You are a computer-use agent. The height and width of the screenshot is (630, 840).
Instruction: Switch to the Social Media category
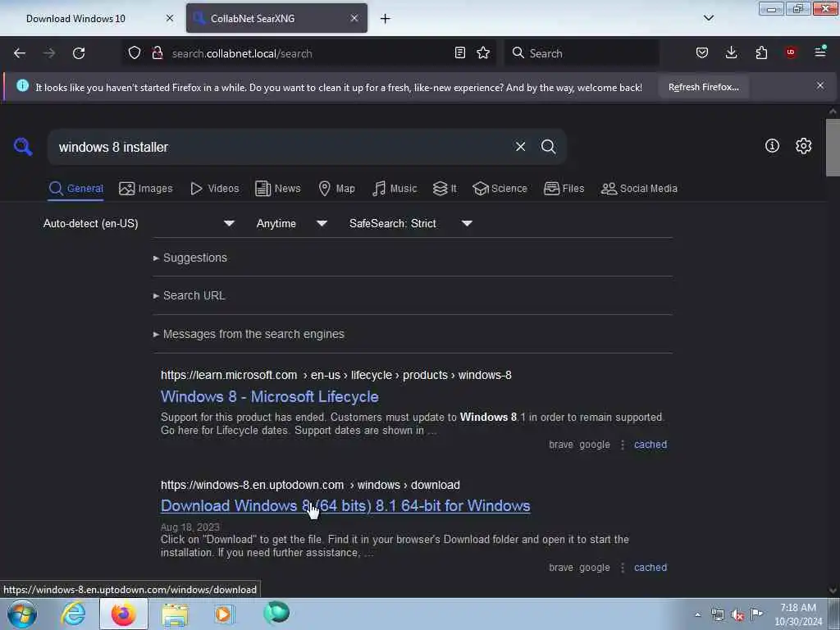(x=639, y=189)
